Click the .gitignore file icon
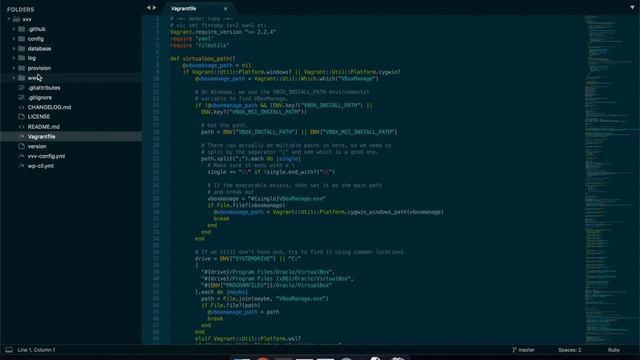The image size is (640, 360). [22, 98]
